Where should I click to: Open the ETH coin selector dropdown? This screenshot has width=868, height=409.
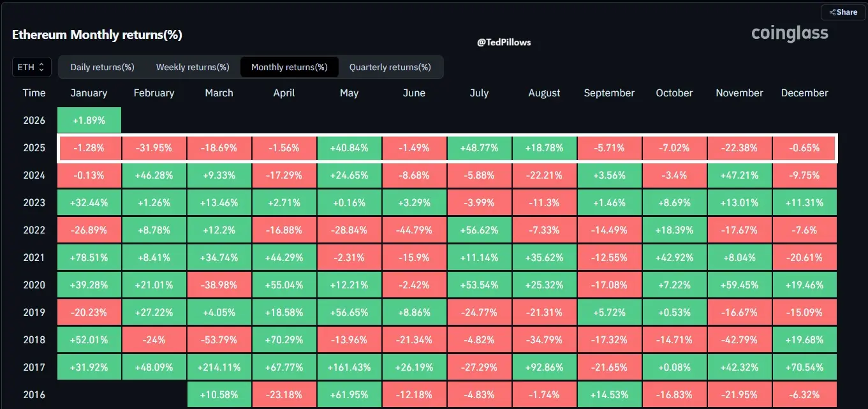point(32,67)
